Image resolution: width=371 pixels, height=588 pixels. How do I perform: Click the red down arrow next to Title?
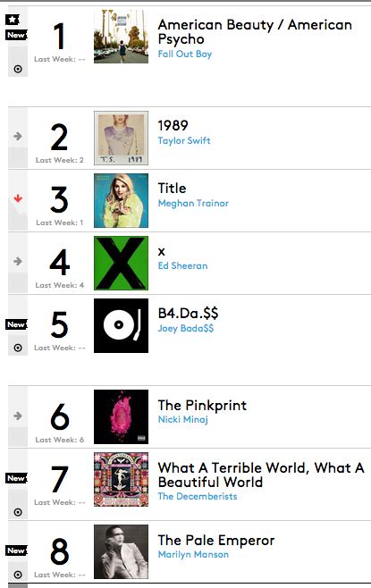point(18,198)
